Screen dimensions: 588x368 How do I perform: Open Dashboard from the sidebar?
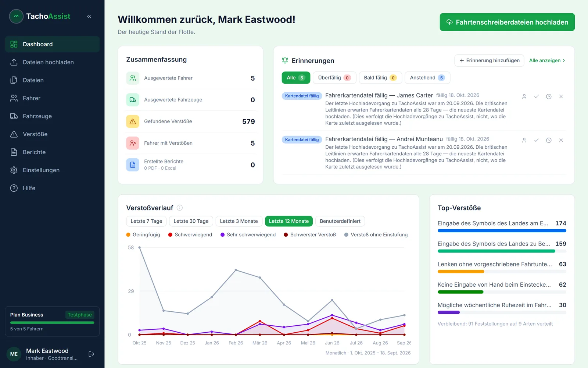[x=52, y=44]
